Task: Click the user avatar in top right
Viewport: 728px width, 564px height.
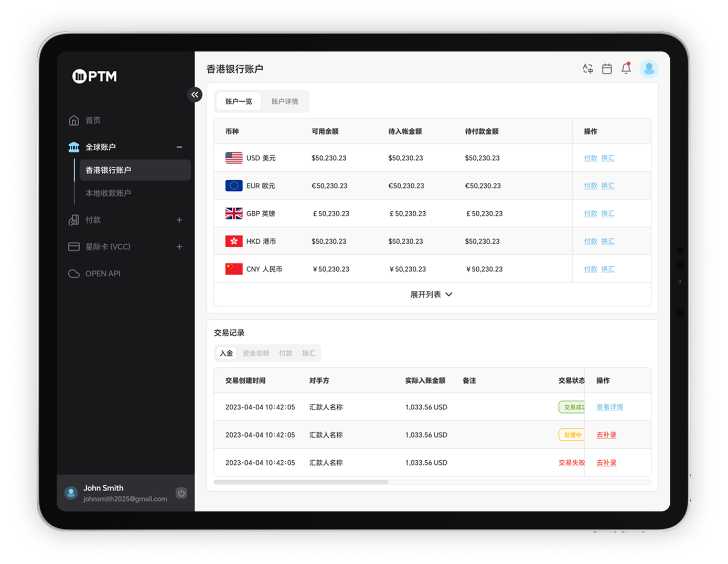Action: 649,68
